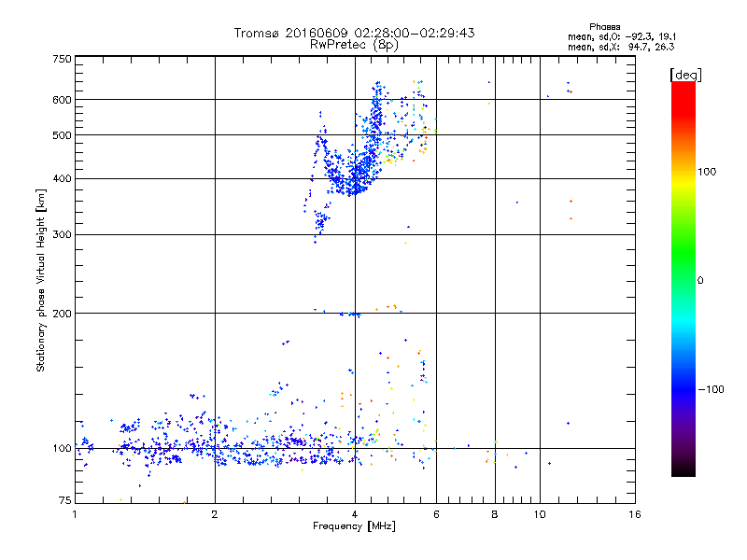Click y-axis tick label '200'
Screen dimensions: 747x560
62,314
